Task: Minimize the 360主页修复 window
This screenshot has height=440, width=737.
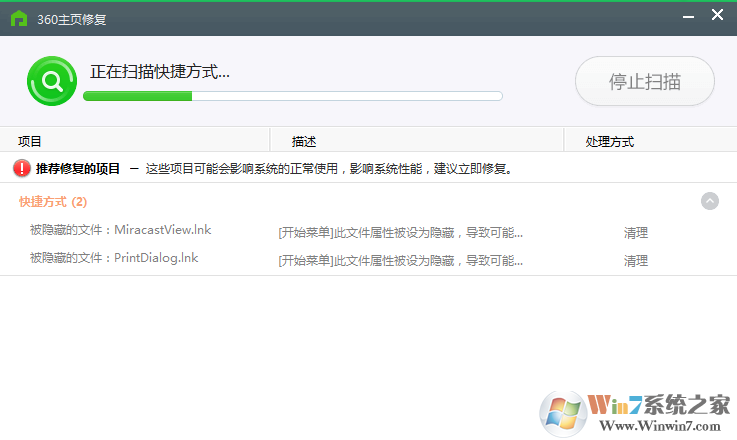Action: 688,17
